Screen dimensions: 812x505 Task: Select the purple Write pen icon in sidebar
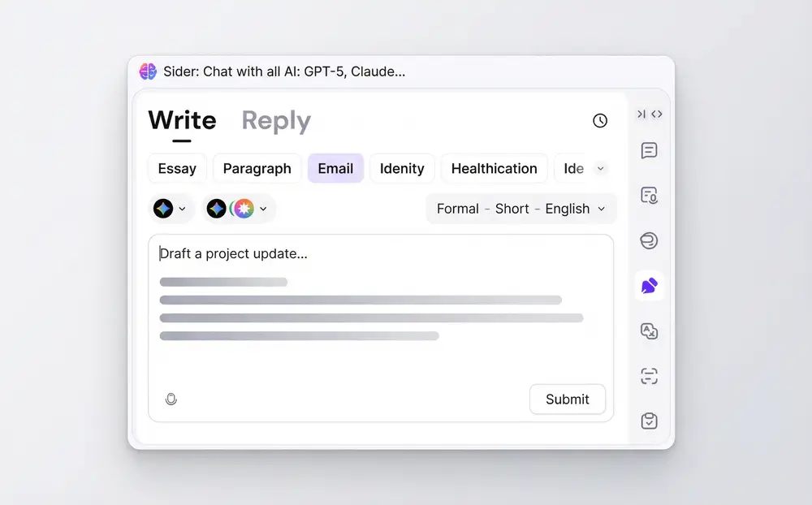pyautogui.click(x=650, y=286)
